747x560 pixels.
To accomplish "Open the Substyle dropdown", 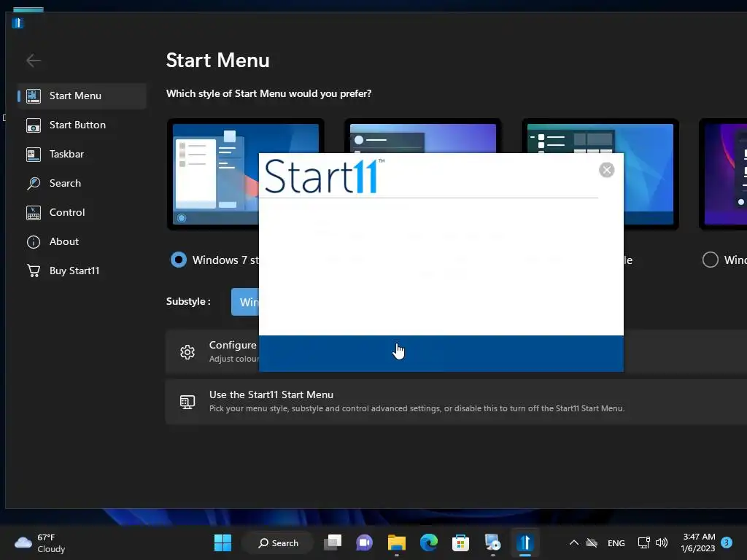I will 245,302.
